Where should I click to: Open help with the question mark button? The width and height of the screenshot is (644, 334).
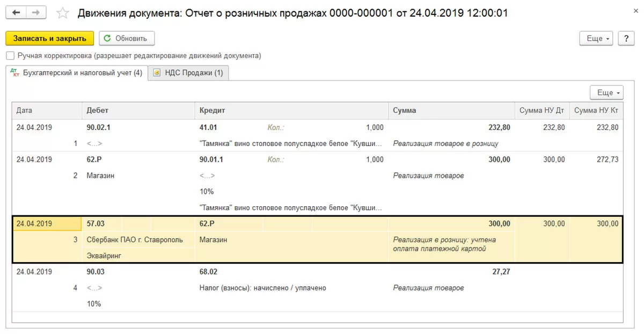[626, 38]
